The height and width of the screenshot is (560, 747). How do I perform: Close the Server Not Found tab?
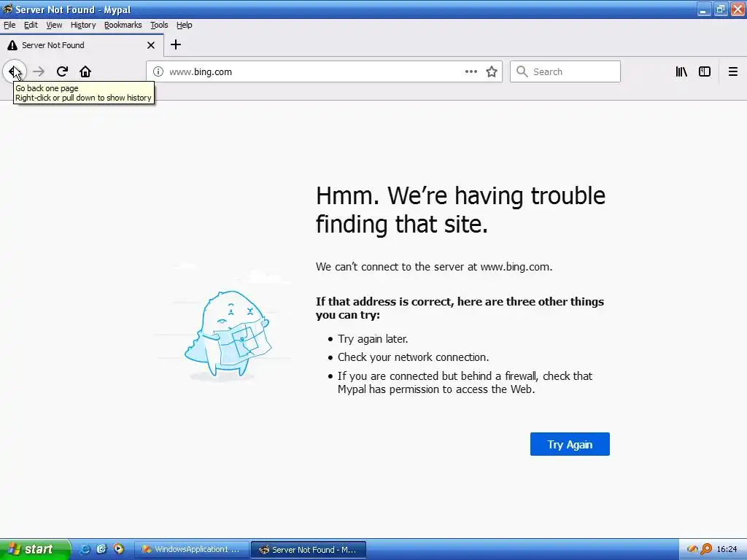[x=151, y=45]
